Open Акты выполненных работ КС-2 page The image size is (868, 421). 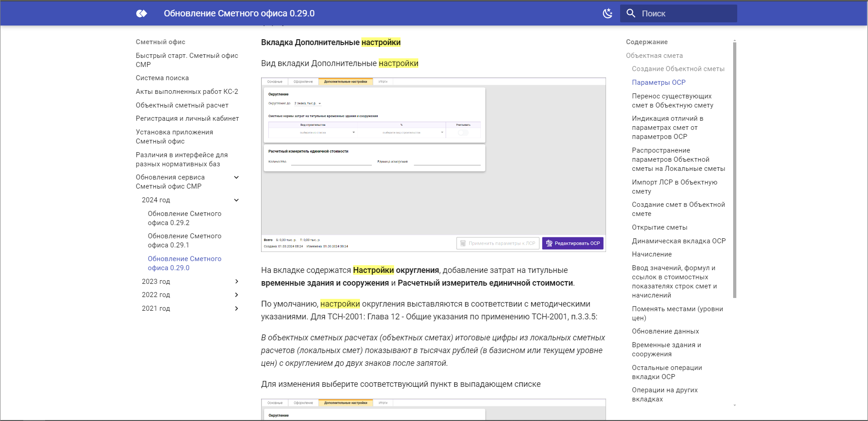[x=187, y=92]
